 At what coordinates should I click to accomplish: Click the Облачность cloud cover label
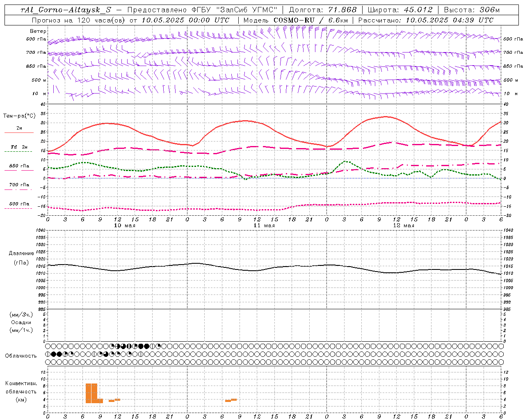21,356
